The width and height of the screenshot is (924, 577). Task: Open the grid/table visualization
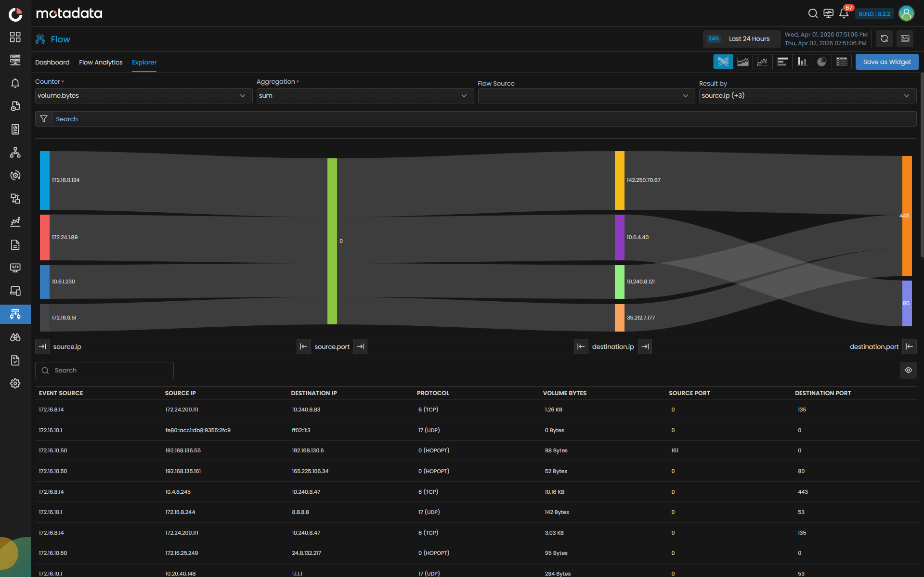tap(841, 62)
